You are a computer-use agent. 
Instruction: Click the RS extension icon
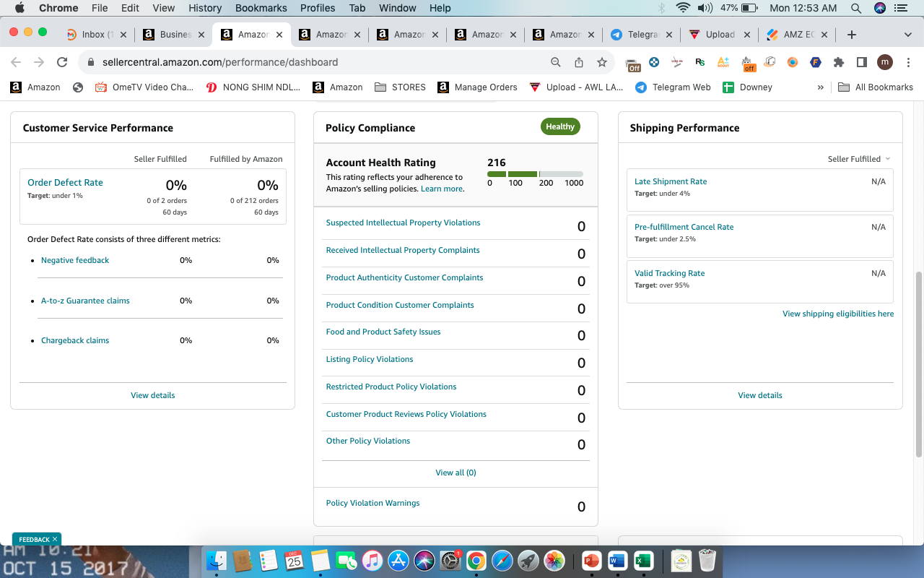[x=699, y=62]
